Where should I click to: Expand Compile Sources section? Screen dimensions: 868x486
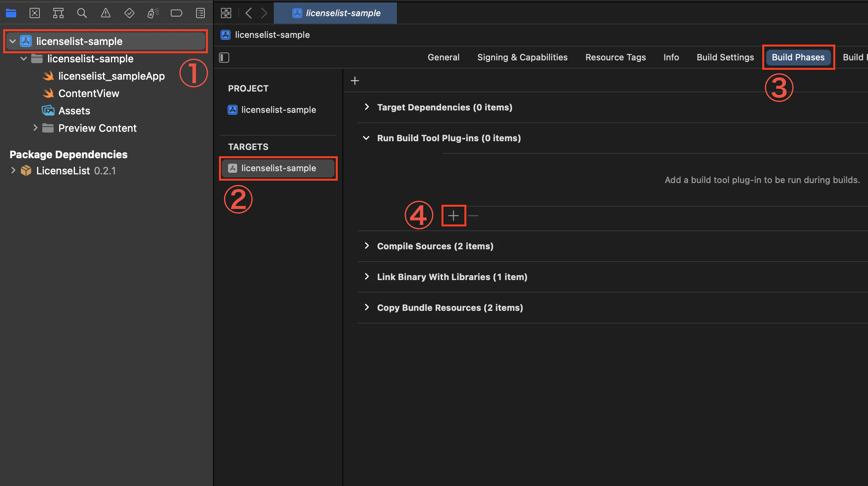point(367,246)
